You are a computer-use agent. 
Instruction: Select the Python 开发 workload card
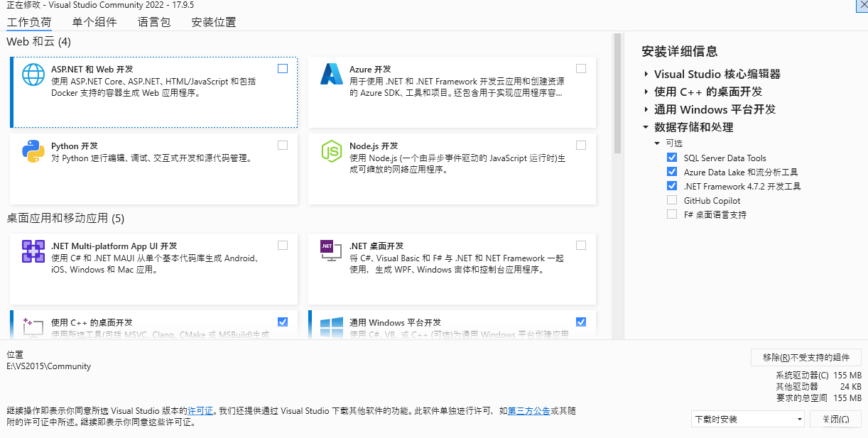[153, 169]
